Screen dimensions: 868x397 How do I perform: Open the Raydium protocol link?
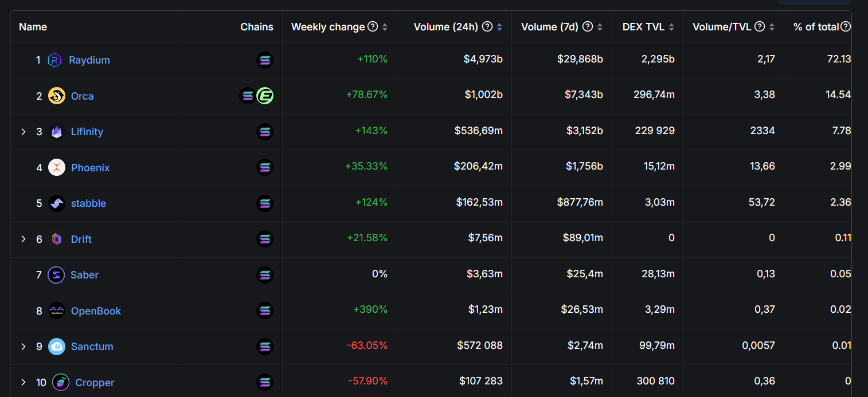click(89, 60)
